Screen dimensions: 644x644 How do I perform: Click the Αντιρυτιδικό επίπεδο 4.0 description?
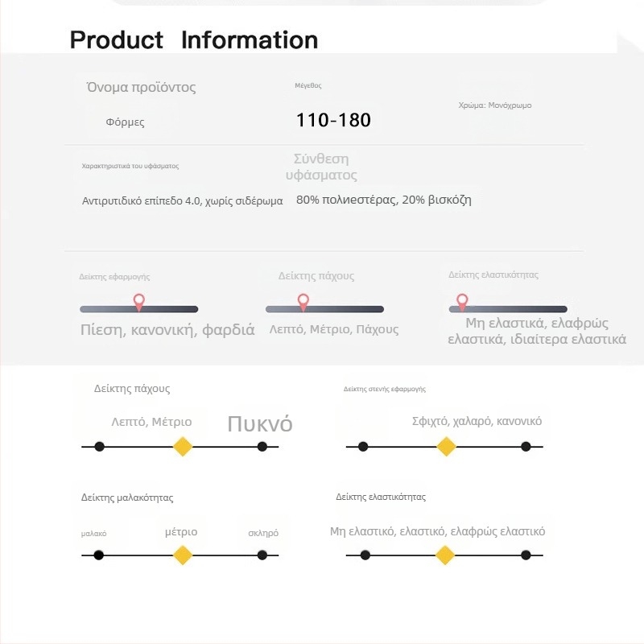click(x=182, y=201)
